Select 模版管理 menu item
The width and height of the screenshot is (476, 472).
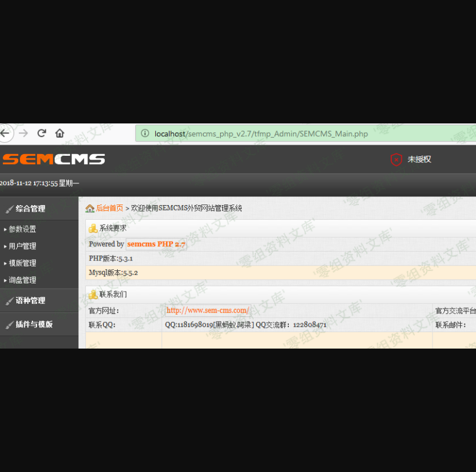[22, 263]
